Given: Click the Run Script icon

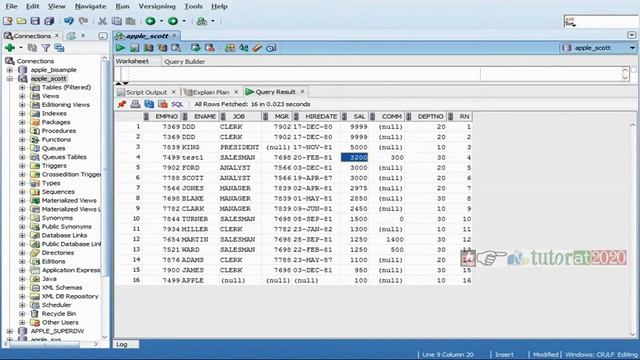Looking at the screenshot, I should (x=134, y=48).
